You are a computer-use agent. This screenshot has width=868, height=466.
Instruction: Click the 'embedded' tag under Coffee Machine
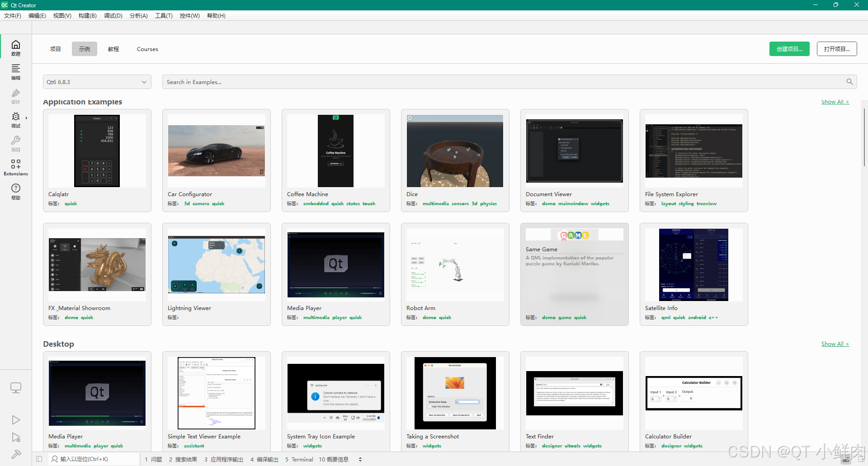316,204
